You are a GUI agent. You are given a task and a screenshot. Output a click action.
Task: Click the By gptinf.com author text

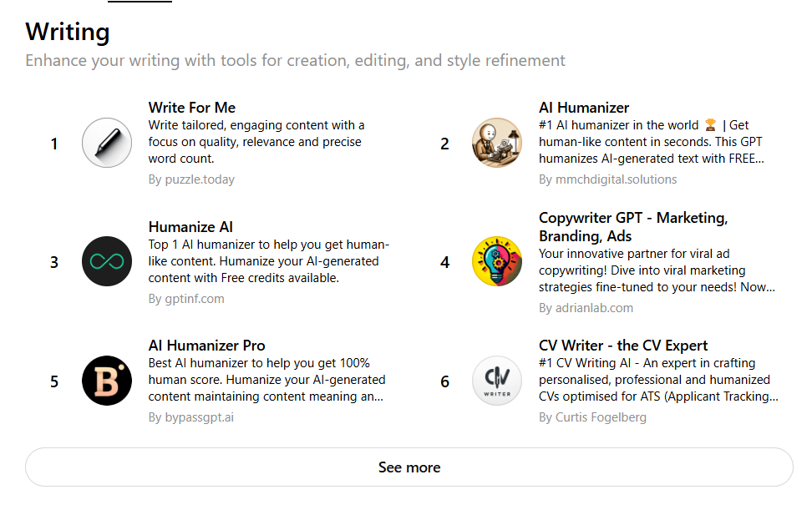[x=186, y=299]
